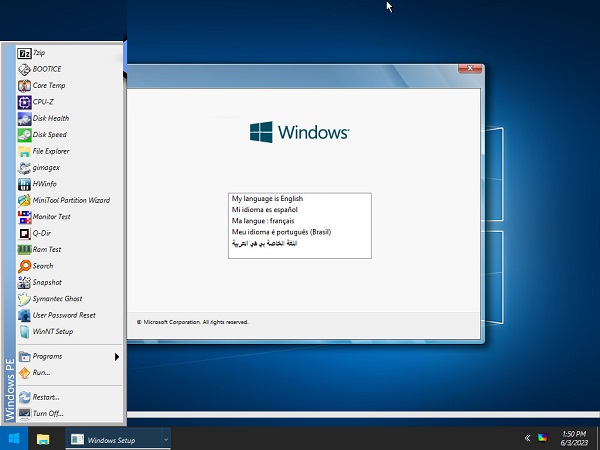
Task: Open the Run... dialog
Action: [x=41, y=372]
